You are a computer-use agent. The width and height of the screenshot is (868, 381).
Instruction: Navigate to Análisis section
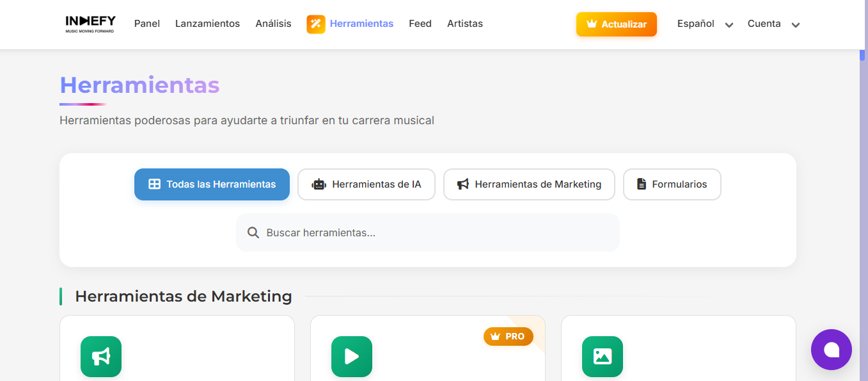[x=273, y=24]
